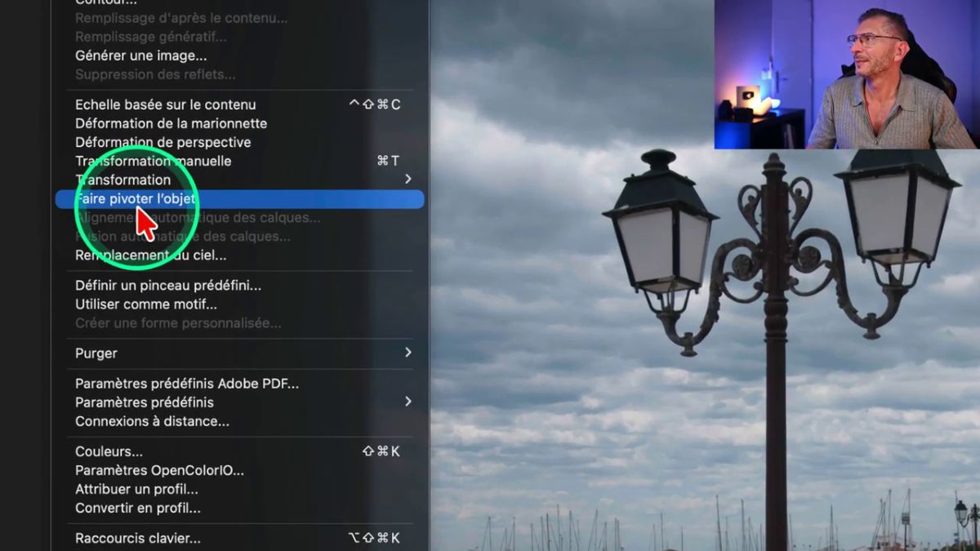980x551 pixels.
Task: Choose Générer une image menu entry
Action: (140, 56)
